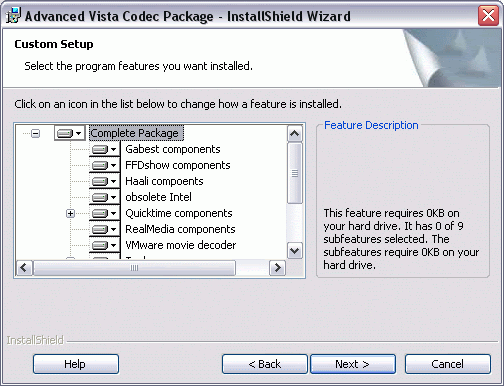Select obsolete Intel tree row
This screenshot has height=386, width=504.
(x=158, y=197)
